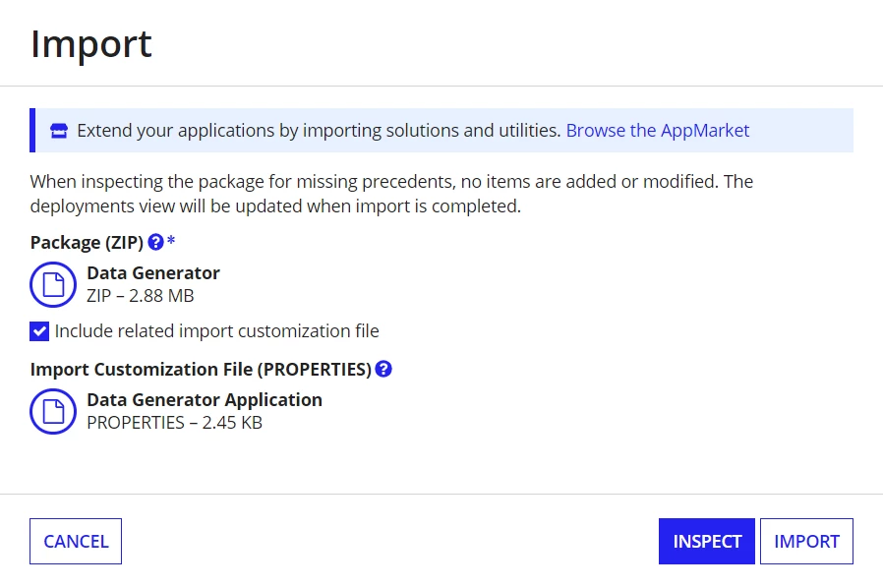The height and width of the screenshot is (588, 883).
Task: Select the Data Generator package file name
Action: pyautogui.click(x=153, y=273)
